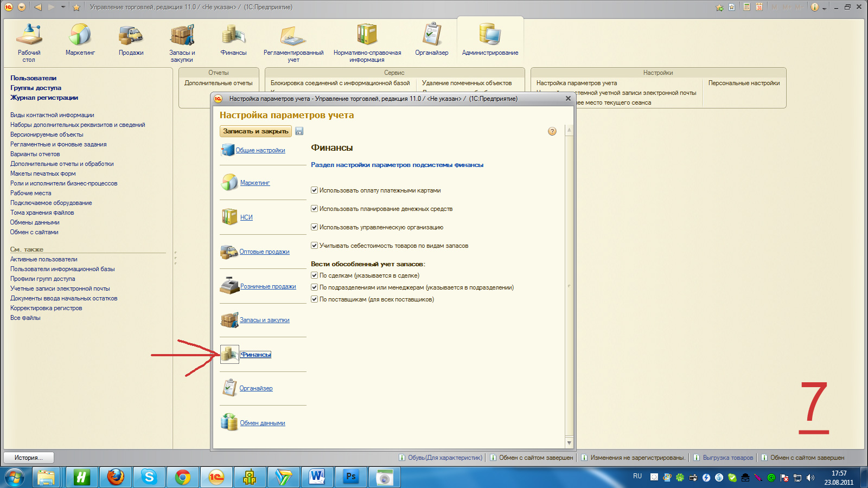
Task: Click the save diskette icon in dialog
Action: point(299,131)
